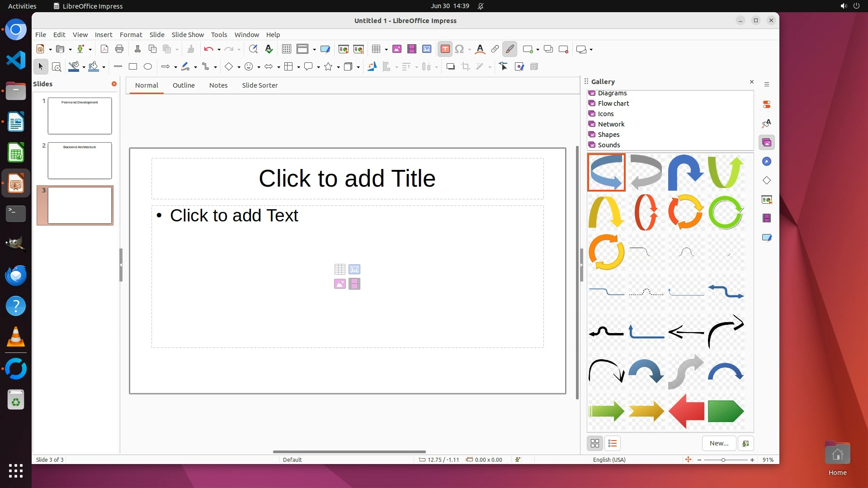
Task: Switch to the Slide Sorter tab
Action: coord(259,85)
